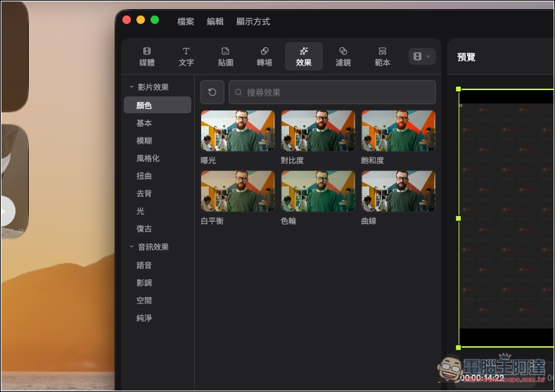Switch to the 轉場 transitions tab
This screenshot has height=392, width=555.
pyautogui.click(x=264, y=57)
